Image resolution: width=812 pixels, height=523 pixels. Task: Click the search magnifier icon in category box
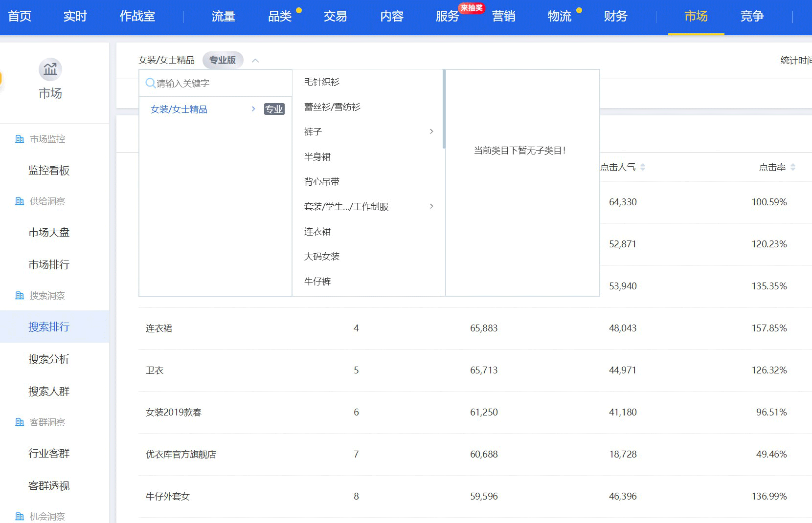150,83
